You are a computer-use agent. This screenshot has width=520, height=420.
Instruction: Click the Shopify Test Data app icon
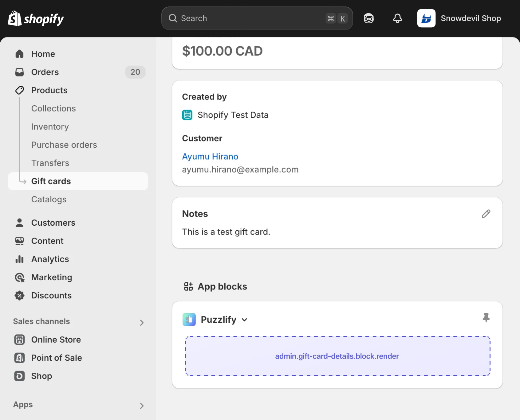tap(187, 115)
